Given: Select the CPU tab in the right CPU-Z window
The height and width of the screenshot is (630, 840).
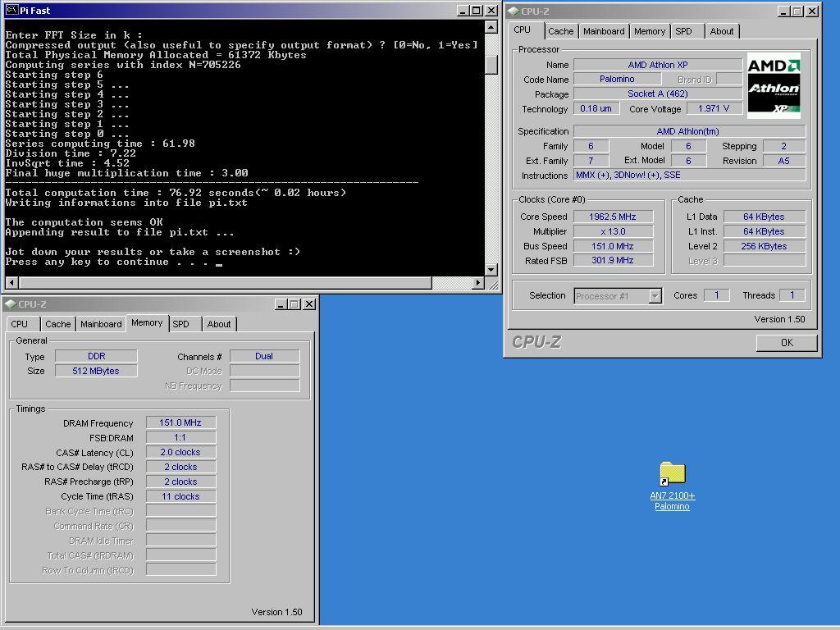Looking at the screenshot, I should (x=522, y=30).
